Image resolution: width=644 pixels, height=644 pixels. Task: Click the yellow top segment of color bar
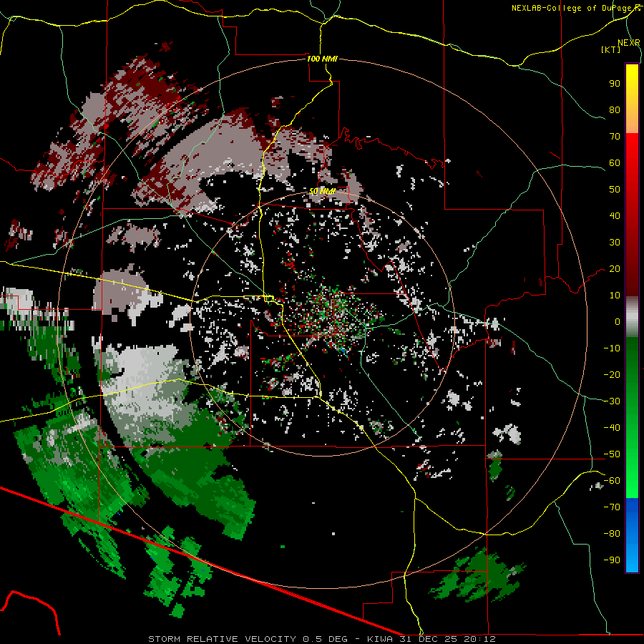tap(632, 99)
